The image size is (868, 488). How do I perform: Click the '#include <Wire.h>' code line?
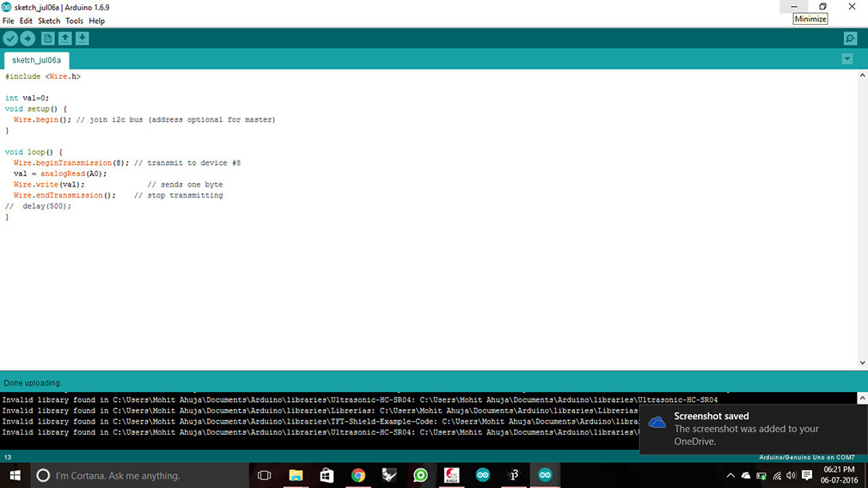tap(43, 76)
